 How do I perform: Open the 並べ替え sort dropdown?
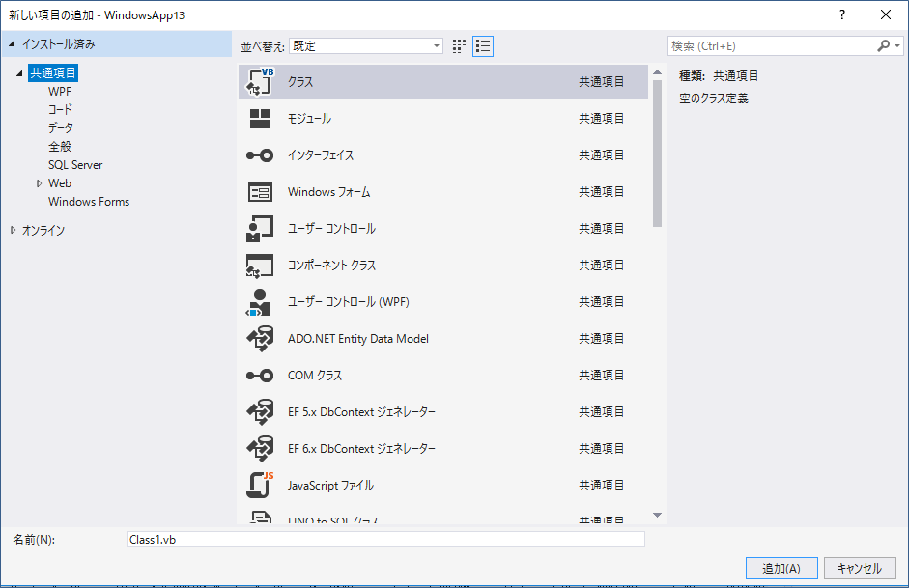click(x=366, y=45)
